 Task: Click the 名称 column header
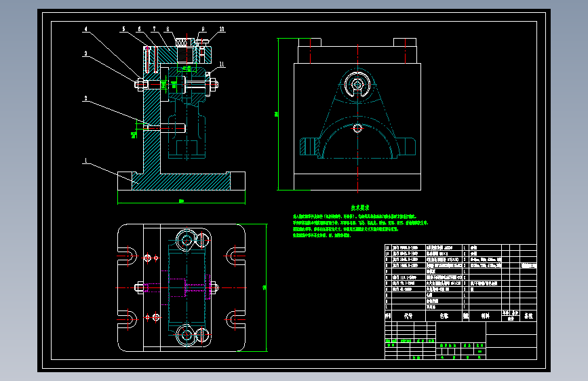coord(444,316)
